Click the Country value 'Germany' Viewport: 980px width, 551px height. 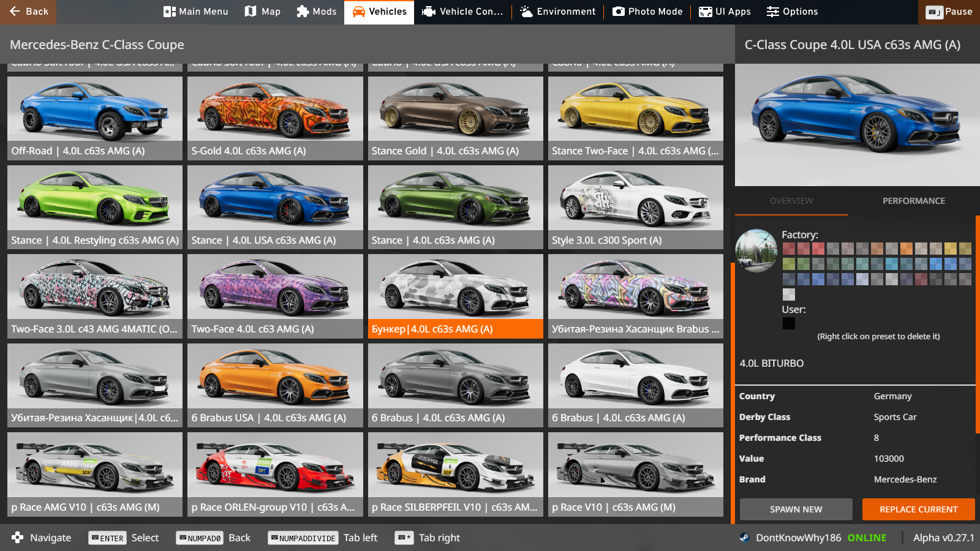(x=892, y=396)
